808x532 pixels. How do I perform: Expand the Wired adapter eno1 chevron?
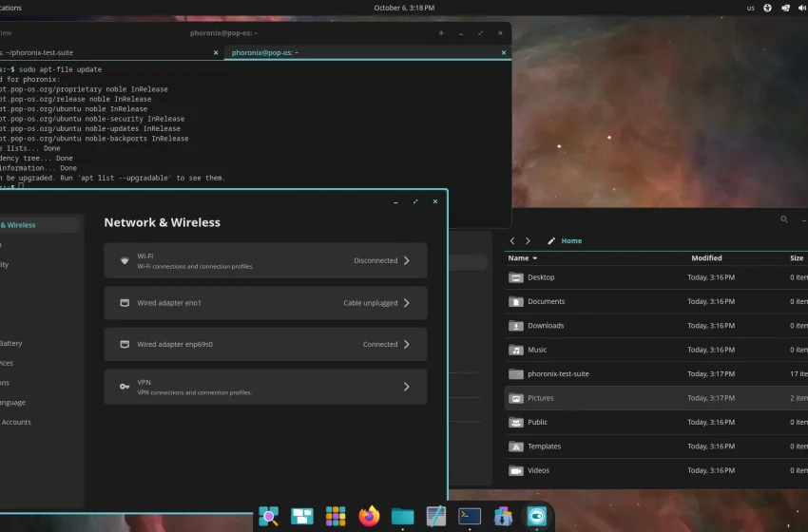[x=407, y=303]
